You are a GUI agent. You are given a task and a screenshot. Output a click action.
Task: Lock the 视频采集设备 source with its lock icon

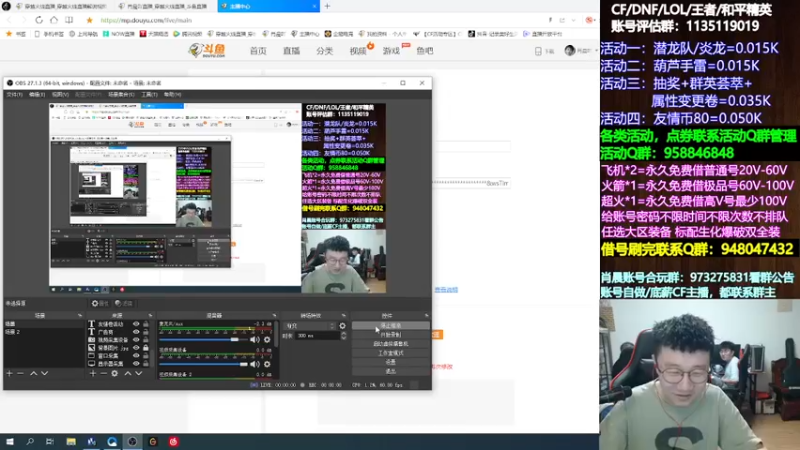point(146,340)
